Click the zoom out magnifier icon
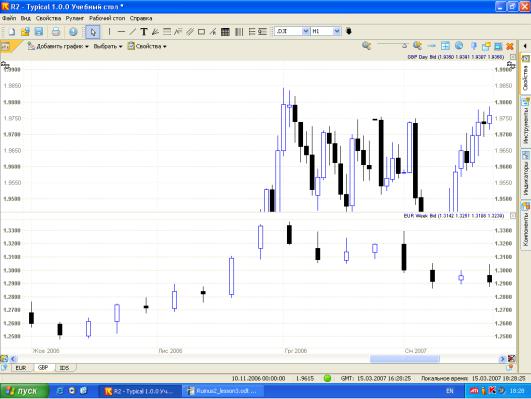The image size is (531, 399). [x=366, y=46]
